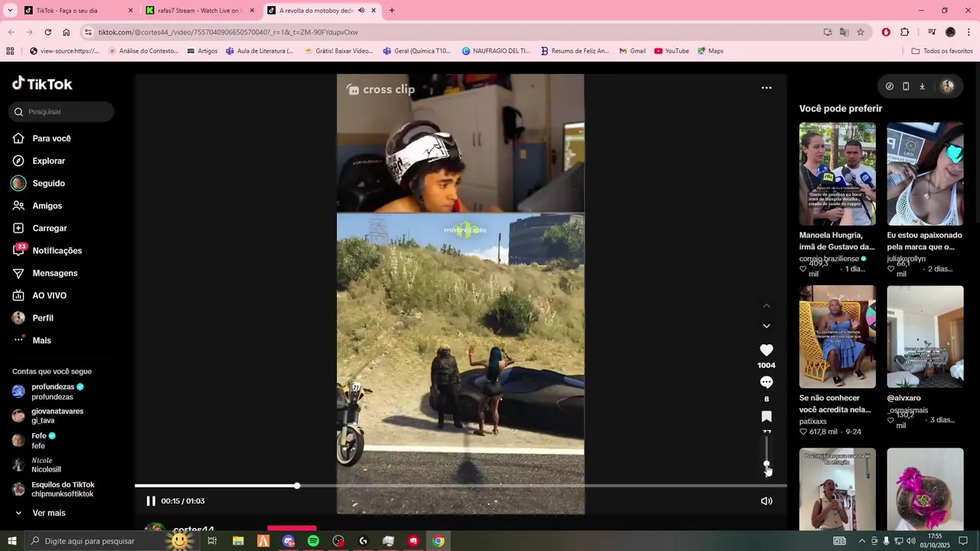Open the red Opera-style extension icon
Screen dimensions: 980x551
[x=886, y=32]
